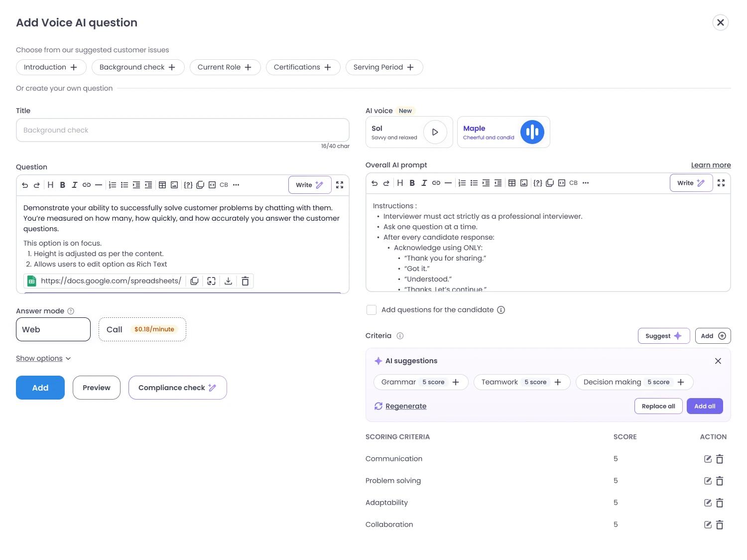Delete the Adaptability scoring criterion
The image size is (747, 560).
[x=720, y=503]
